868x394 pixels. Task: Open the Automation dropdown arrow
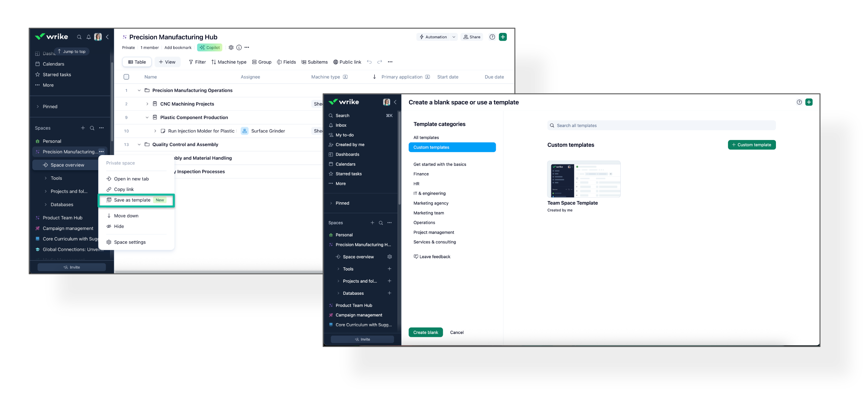pyautogui.click(x=454, y=37)
